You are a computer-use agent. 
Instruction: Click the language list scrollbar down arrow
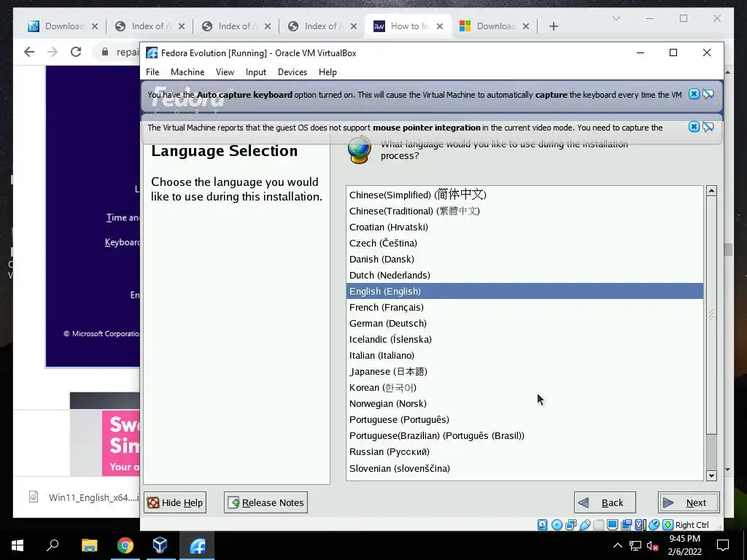click(x=711, y=475)
